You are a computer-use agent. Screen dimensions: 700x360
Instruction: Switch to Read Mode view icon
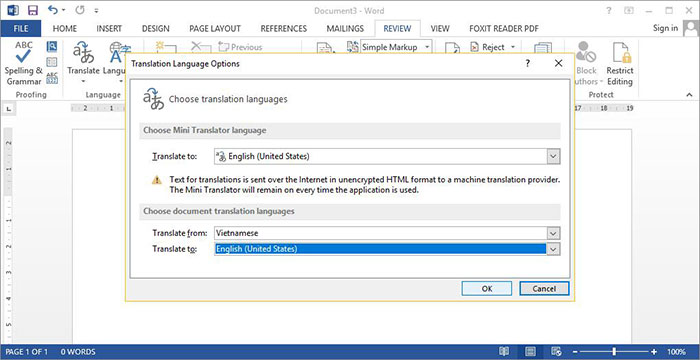(504, 352)
